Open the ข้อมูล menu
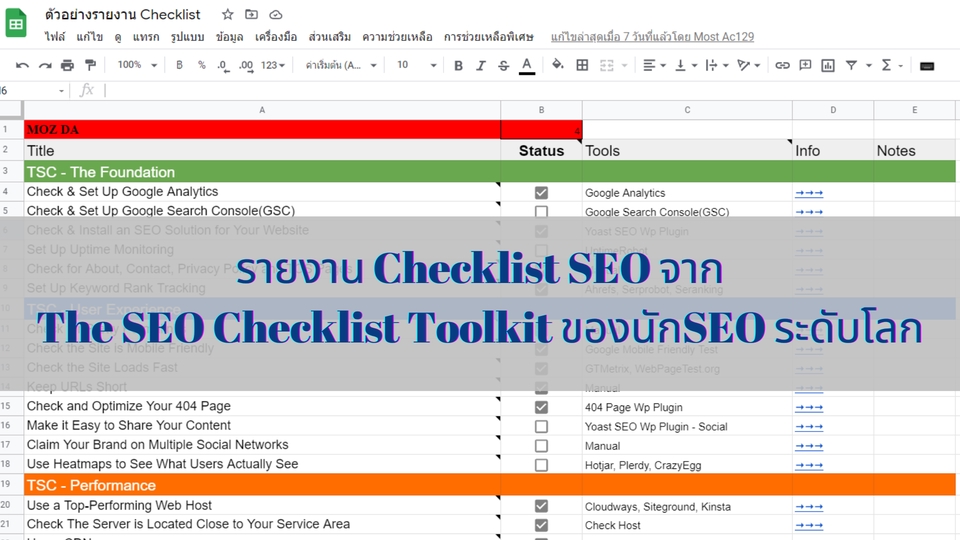Viewport: 960px width, 540px height. [230, 37]
